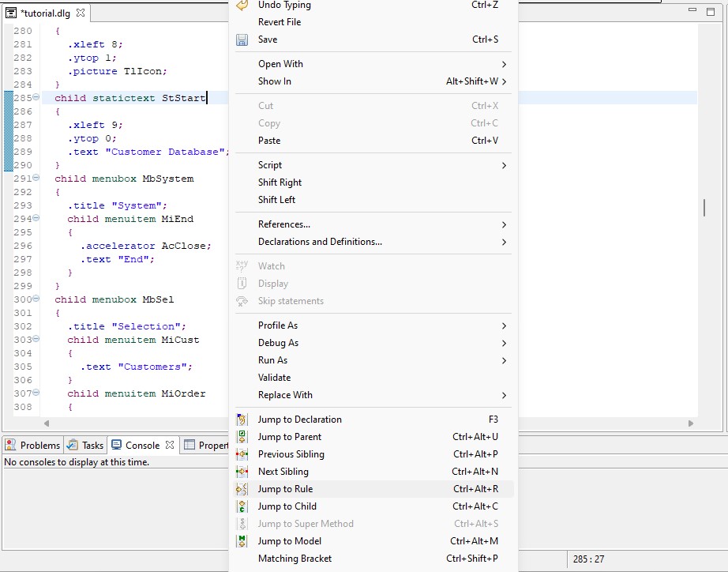Click the Jump to Parent icon
The image size is (728, 572).
[242, 437]
